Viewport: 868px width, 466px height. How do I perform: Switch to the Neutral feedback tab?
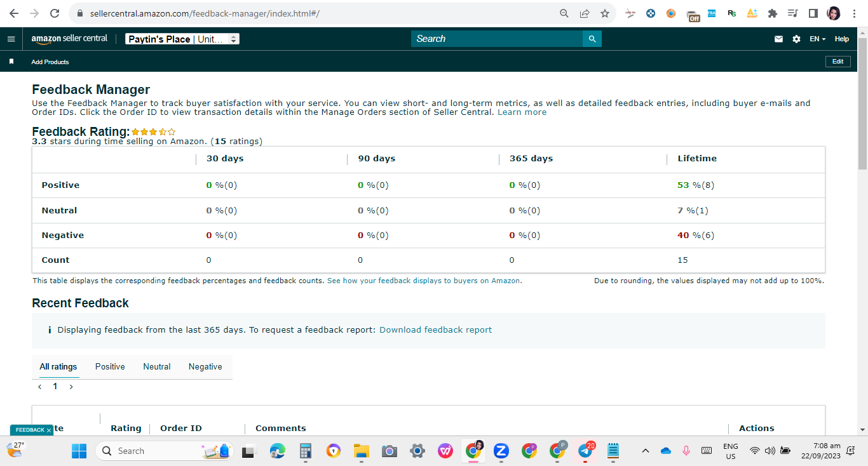(157, 367)
